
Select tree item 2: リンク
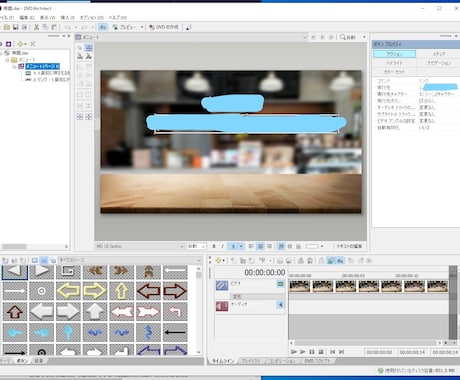(51, 80)
